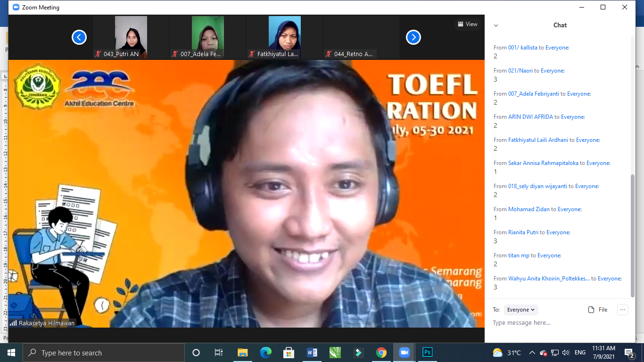Click Fatkhiyatul Laili's muted microphone icon

coord(251,54)
